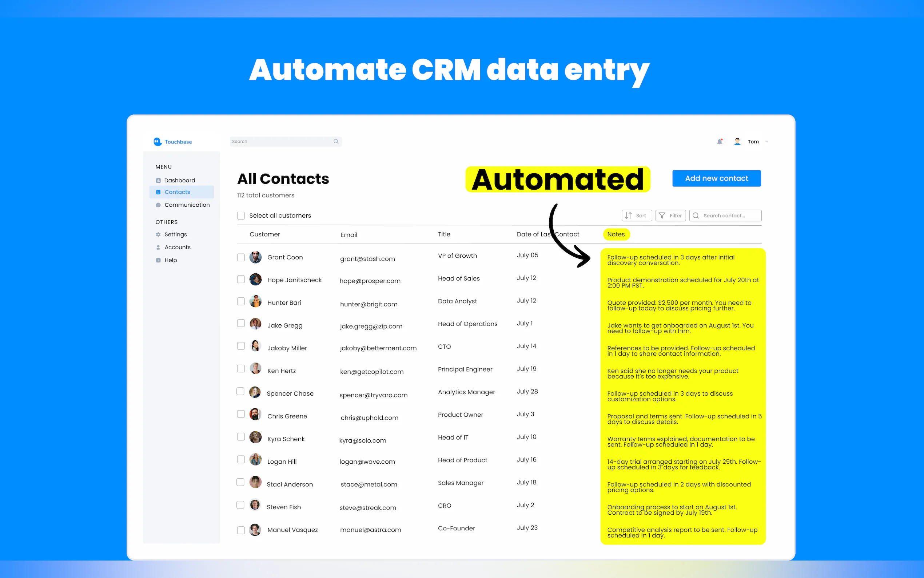Screen dimensions: 924x578
Task: Check the Select all customers checkbox
Action: click(x=241, y=215)
